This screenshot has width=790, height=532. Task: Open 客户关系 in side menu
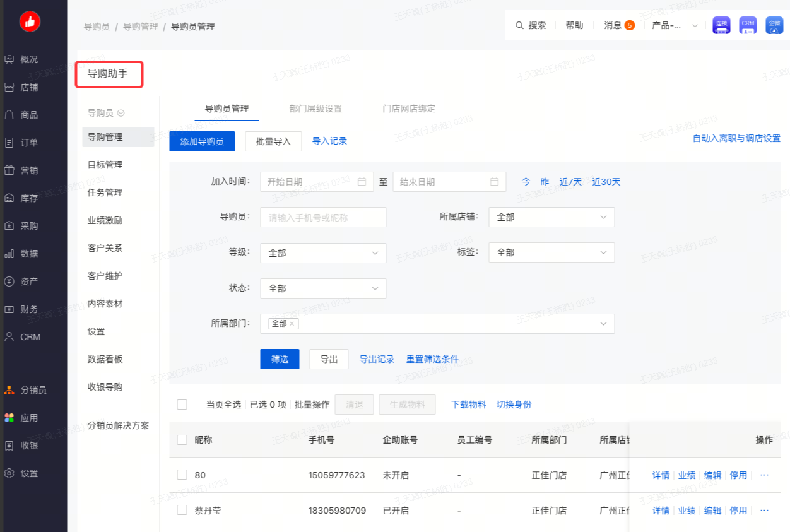[x=105, y=248]
